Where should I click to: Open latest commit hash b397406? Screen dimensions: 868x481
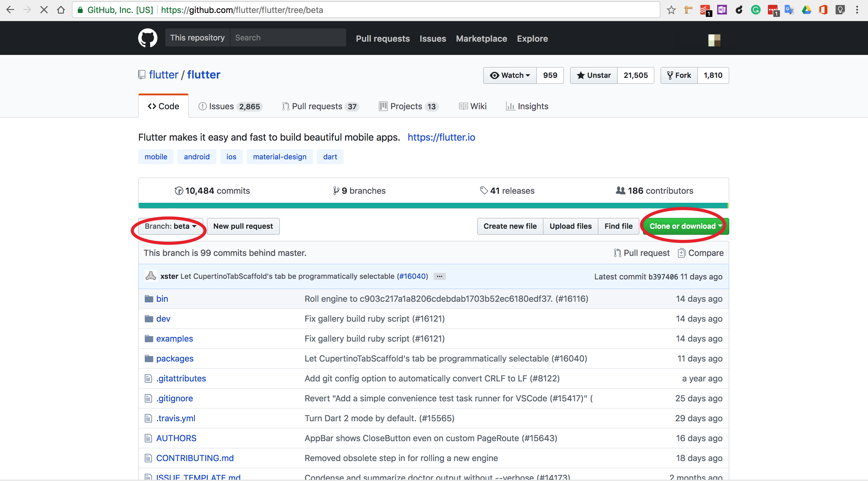[663, 276]
